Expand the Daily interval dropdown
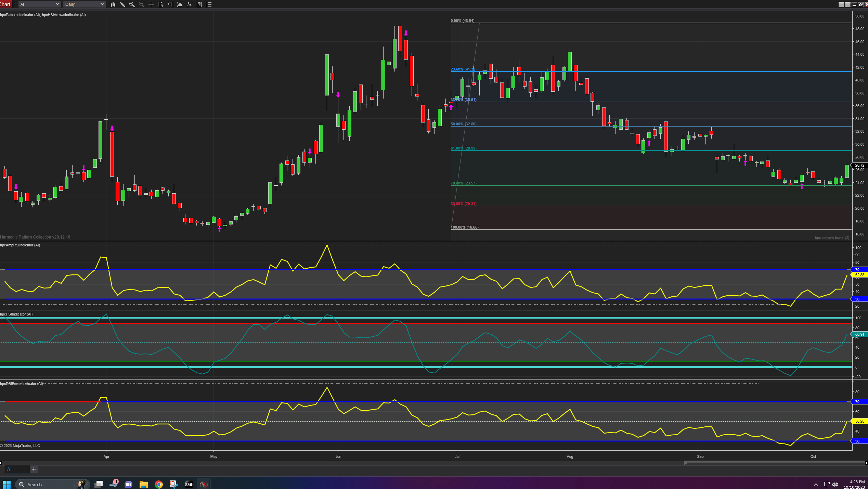The height and width of the screenshot is (489, 868). 102,4
